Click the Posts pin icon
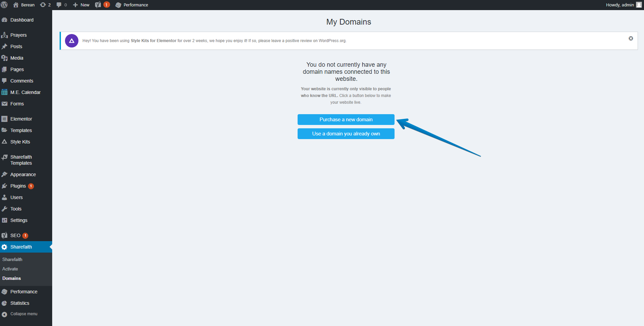 [4, 46]
